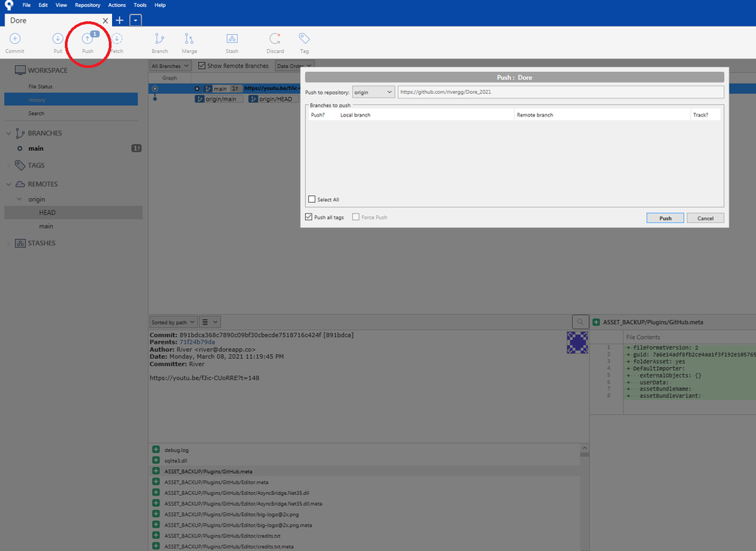Open the Push to repository origin dropdown
Screen dimensions: 756x551
point(373,92)
